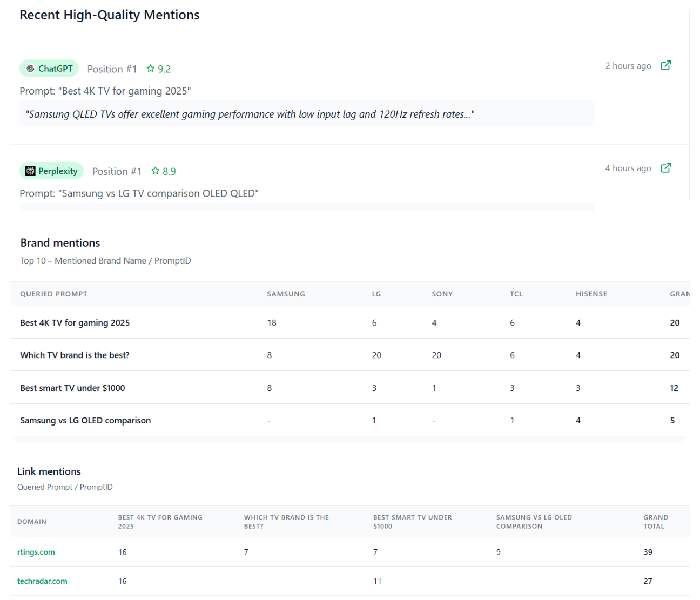
Task: Click grand total 27 for techradar.com
Action: click(x=648, y=581)
